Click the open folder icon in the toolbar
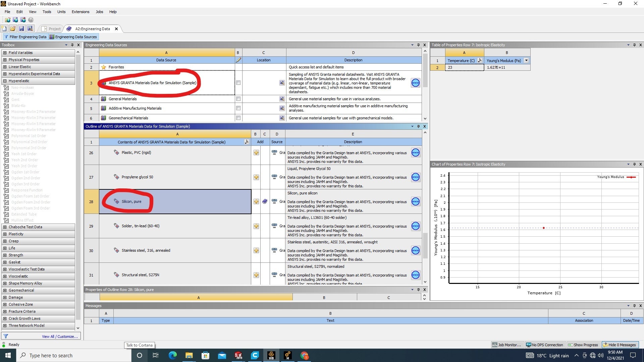Screen dimensions: 644x362 coord(13,29)
